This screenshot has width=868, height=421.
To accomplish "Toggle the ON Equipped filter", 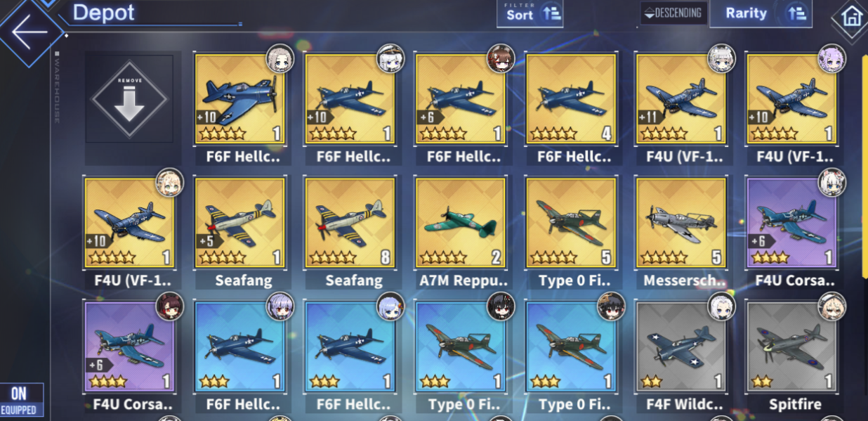I will click(19, 400).
